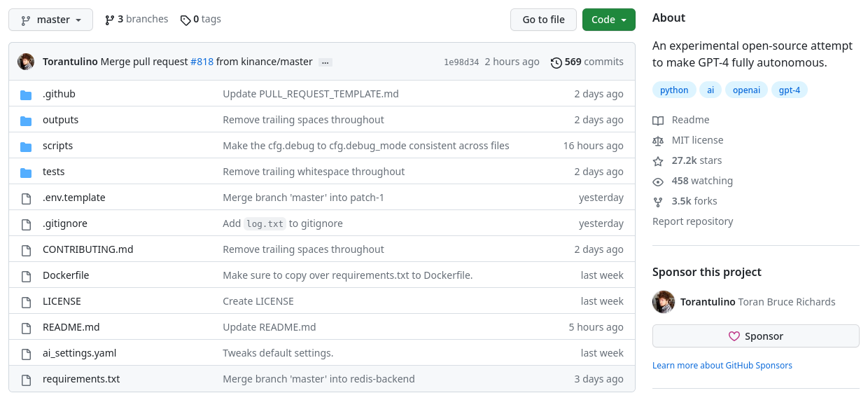Click the gpt-4 topic tag
This screenshot has height=400, width=868.
(790, 90)
